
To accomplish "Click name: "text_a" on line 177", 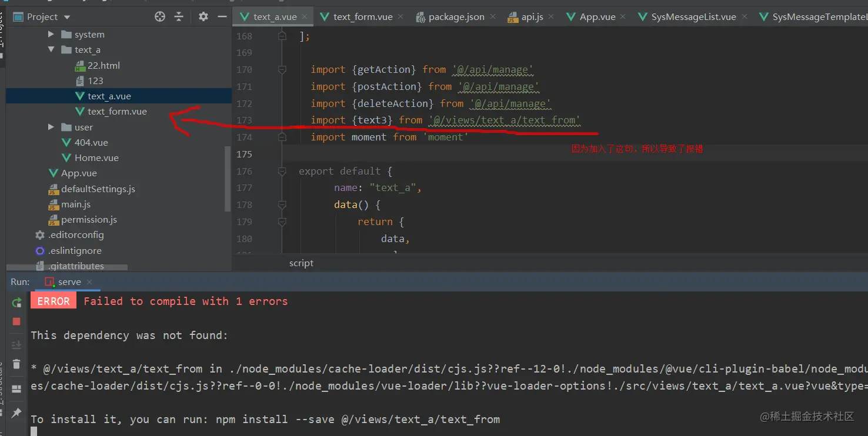I will coord(378,187).
